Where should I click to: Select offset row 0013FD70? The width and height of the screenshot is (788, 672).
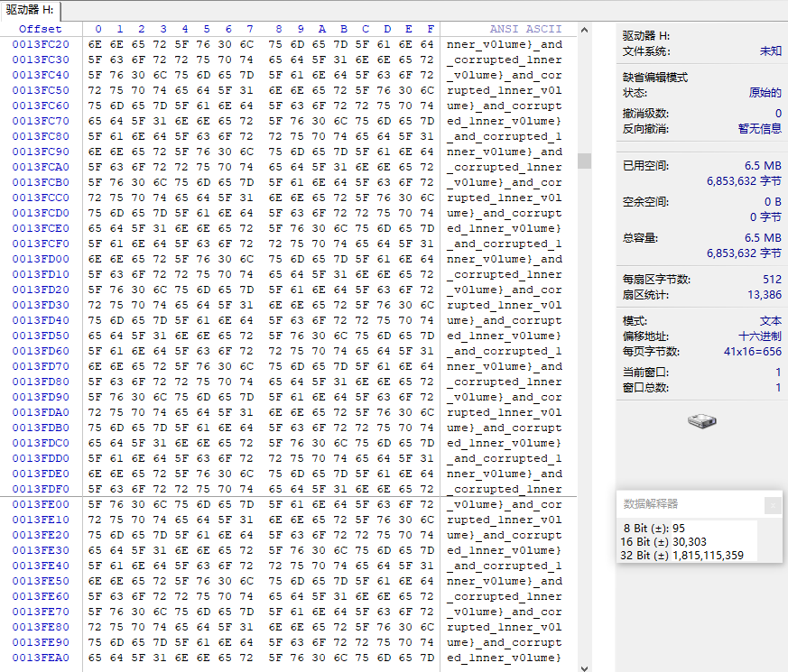pyautogui.click(x=41, y=366)
